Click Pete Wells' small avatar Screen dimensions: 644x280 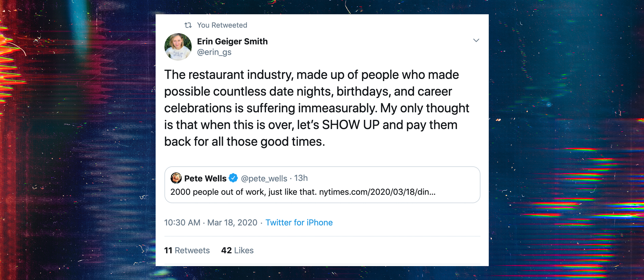click(x=176, y=178)
